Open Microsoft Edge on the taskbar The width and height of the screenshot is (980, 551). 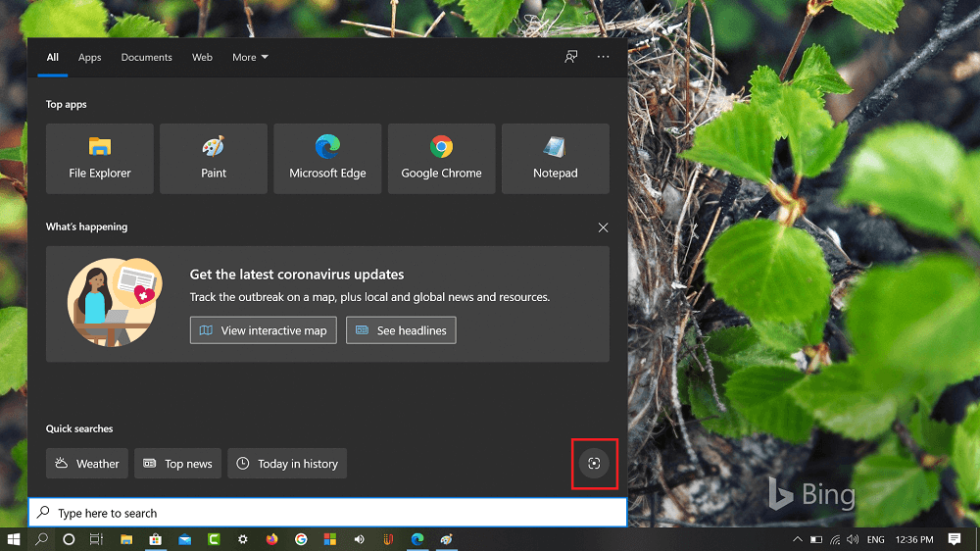(x=417, y=539)
